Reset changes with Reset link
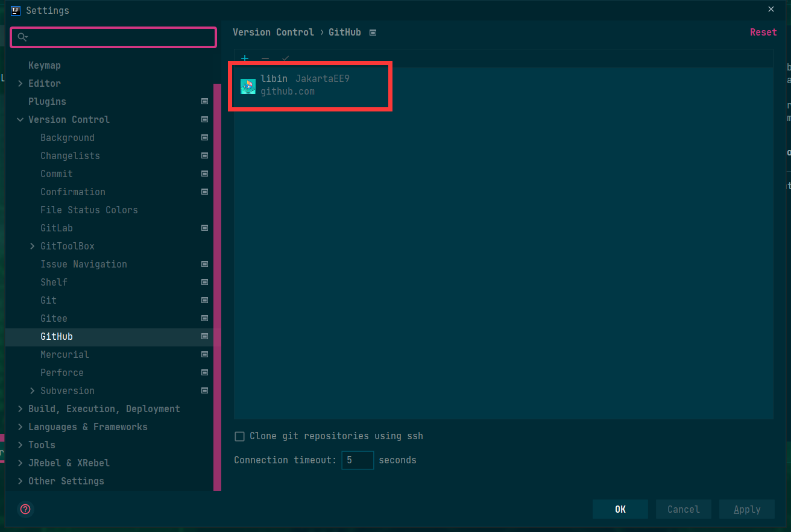Viewport: 791px width, 532px height. [763, 33]
